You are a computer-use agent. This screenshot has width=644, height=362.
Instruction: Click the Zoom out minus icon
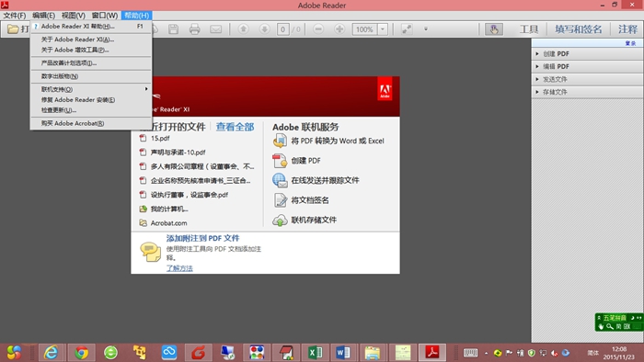point(318,28)
